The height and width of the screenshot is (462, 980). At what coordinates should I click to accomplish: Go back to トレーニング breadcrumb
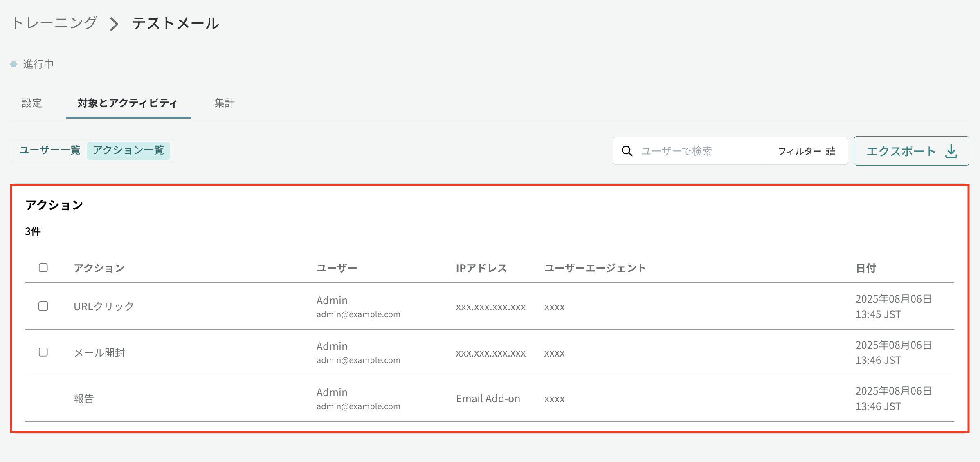[54, 23]
